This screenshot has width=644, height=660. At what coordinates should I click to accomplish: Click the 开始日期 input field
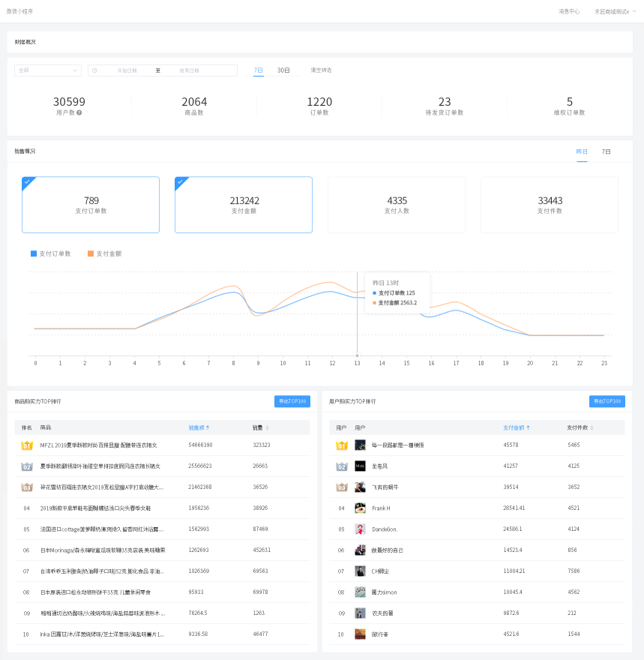(127, 70)
